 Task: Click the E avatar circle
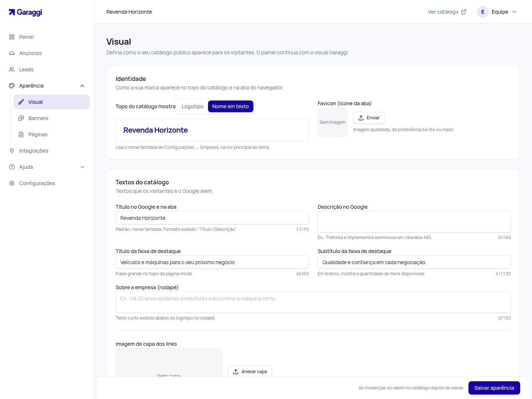click(483, 12)
